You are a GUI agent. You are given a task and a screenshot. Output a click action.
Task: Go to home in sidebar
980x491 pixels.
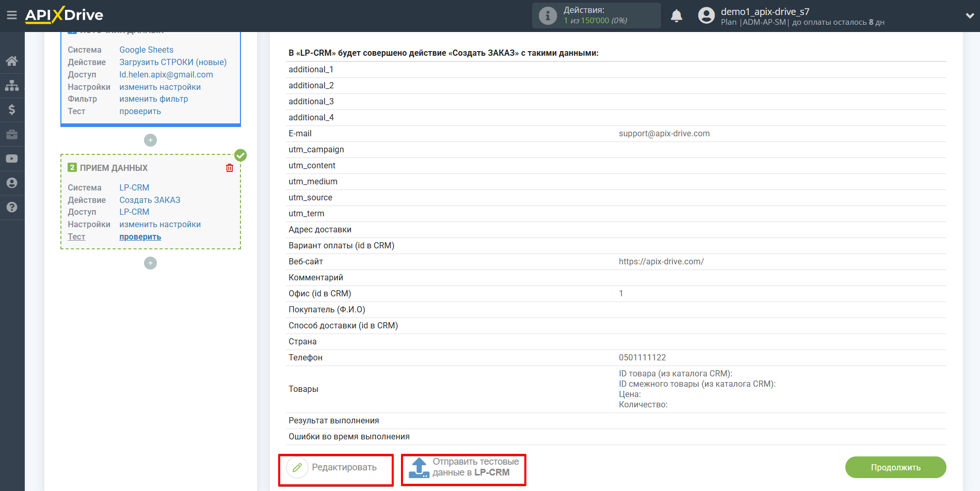[12, 61]
